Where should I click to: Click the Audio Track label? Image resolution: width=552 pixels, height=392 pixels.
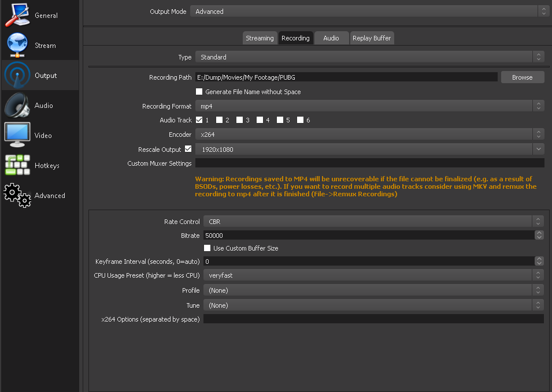click(x=175, y=120)
